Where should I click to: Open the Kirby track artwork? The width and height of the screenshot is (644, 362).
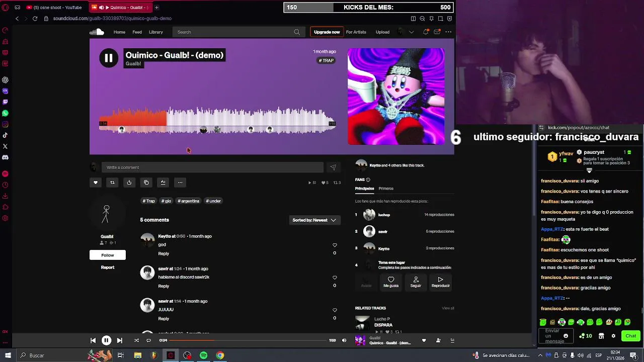click(396, 97)
